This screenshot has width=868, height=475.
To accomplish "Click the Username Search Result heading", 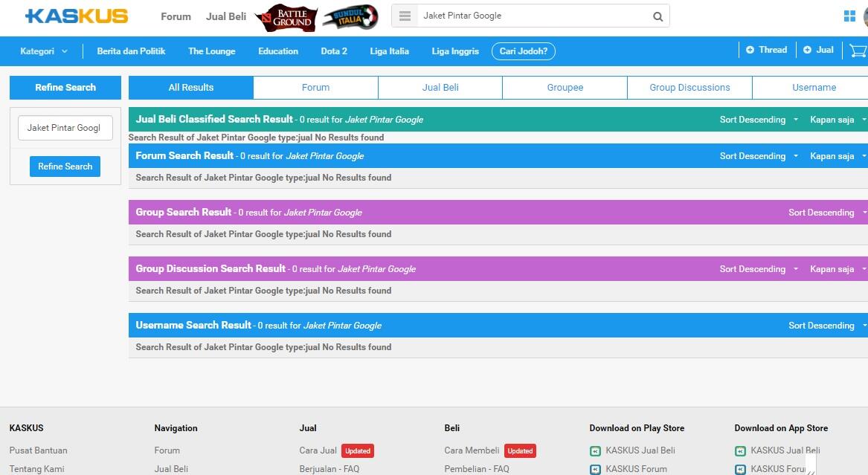I will tap(193, 325).
